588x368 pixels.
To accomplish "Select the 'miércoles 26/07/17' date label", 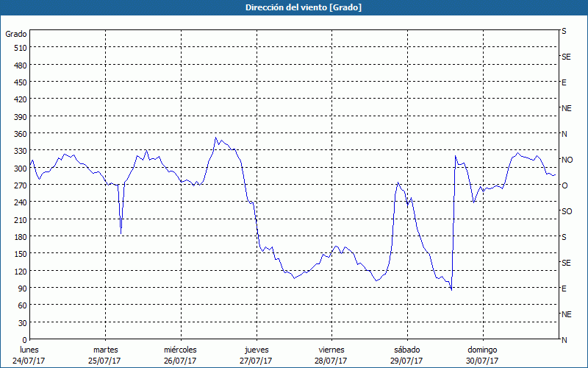I will (x=180, y=355).
